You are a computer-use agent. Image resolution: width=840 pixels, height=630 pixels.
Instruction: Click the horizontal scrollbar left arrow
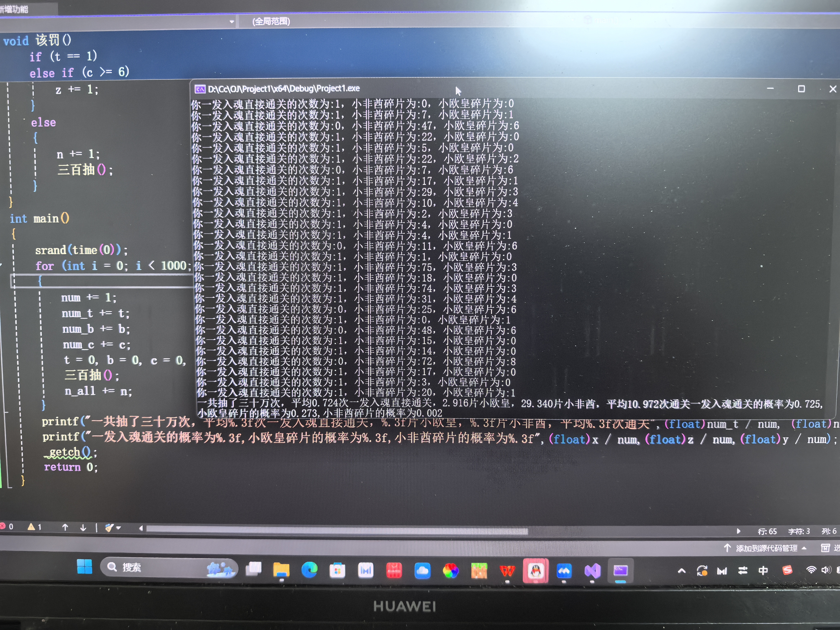pyautogui.click(x=141, y=528)
